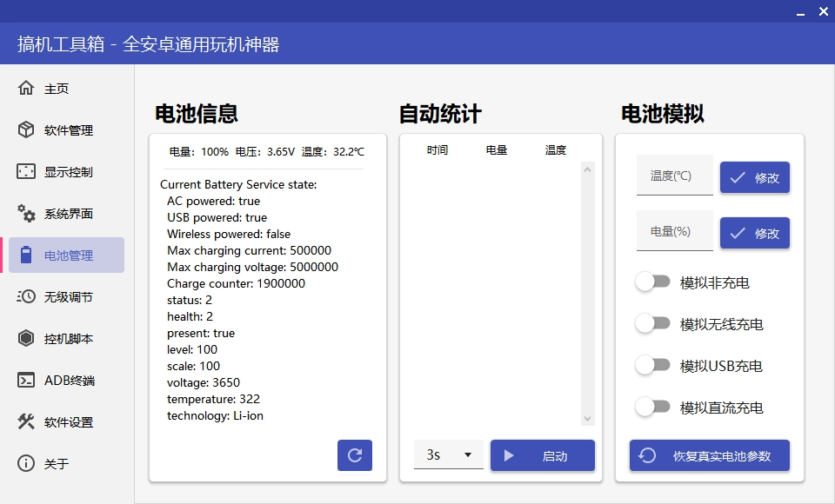
Task: Switch on 模拟直流充电
Action: tap(652, 408)
